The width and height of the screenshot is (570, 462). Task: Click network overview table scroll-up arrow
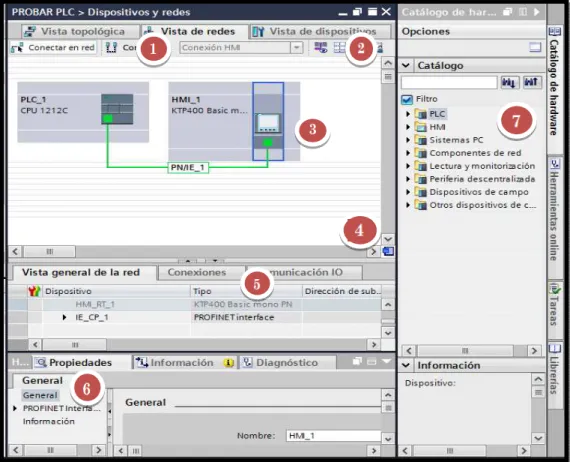(x=388, y=305)
